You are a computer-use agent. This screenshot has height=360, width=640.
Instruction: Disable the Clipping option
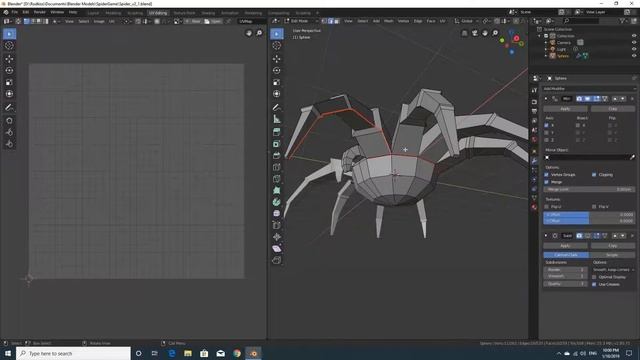point(594,175)
